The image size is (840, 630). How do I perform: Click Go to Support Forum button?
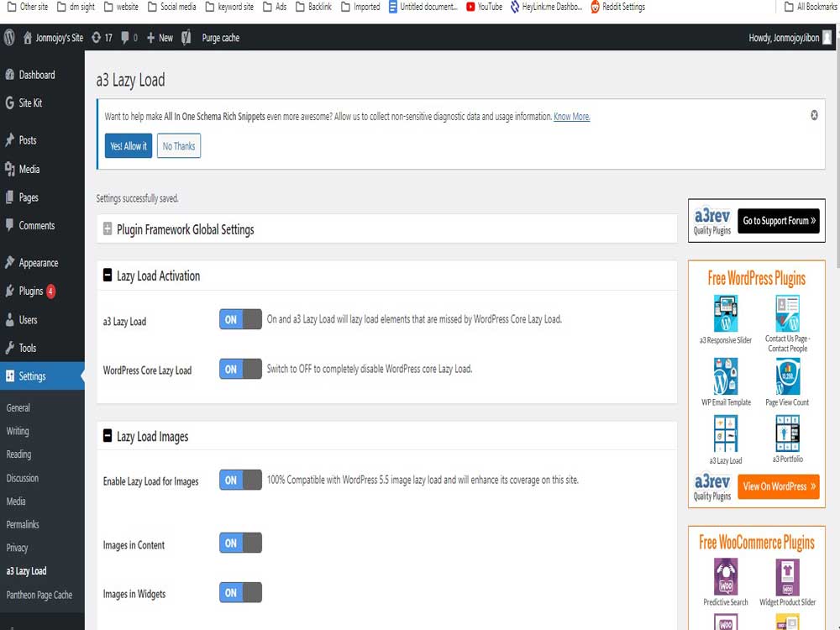(x=779, y=221)
